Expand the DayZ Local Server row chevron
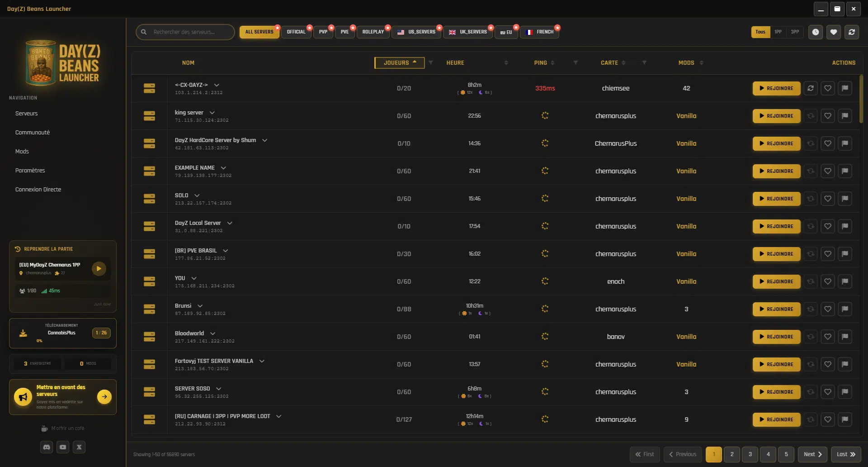 coord(230,223)
